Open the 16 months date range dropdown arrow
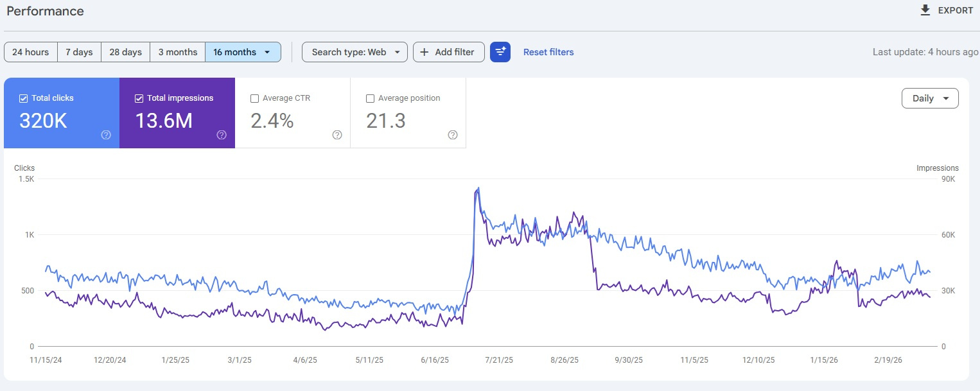The width and height of the screenshot is (980, 391). tap(267, 52)
